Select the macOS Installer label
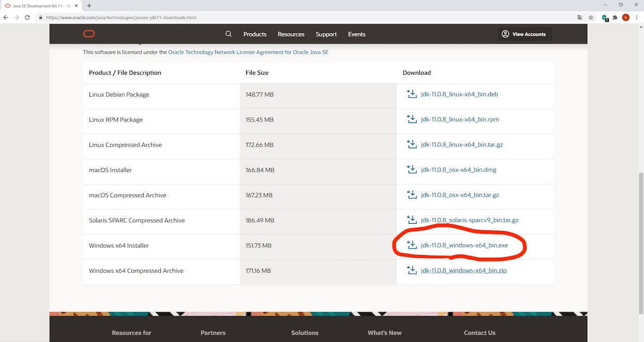This screenshot has width=644, height=342. click(x=110, y=170)
